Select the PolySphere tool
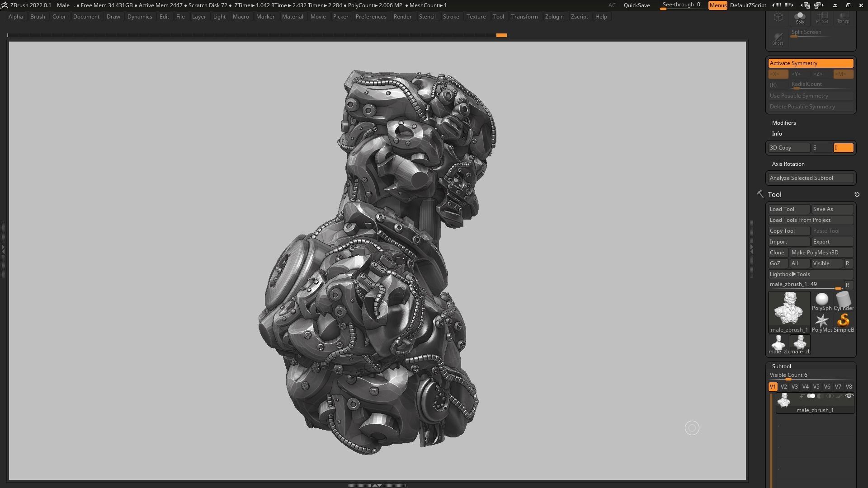This screenshot has width=868, height=488. pyautogui.click(x=821, y=301)
